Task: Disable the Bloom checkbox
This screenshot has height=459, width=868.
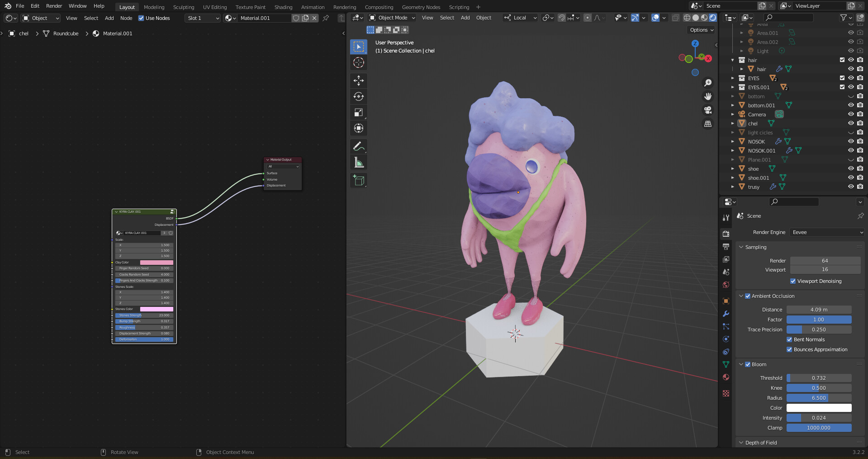Action: click(x=748, y=364)
